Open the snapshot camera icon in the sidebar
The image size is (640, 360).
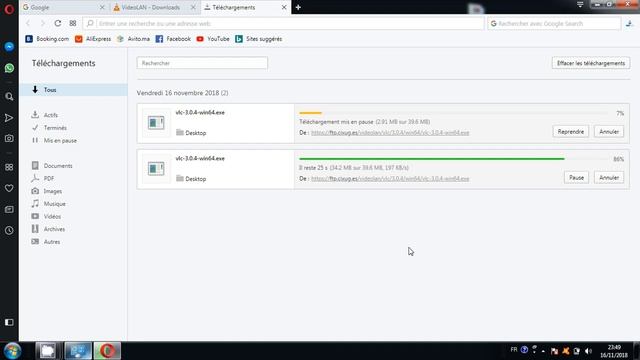point(9,138)
